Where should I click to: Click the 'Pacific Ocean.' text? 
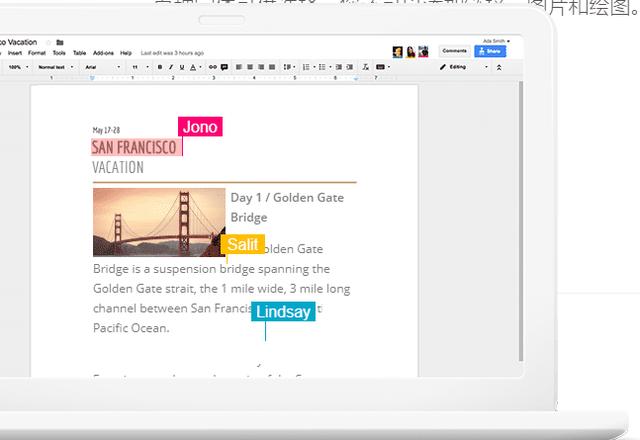(x=131, y=328)
